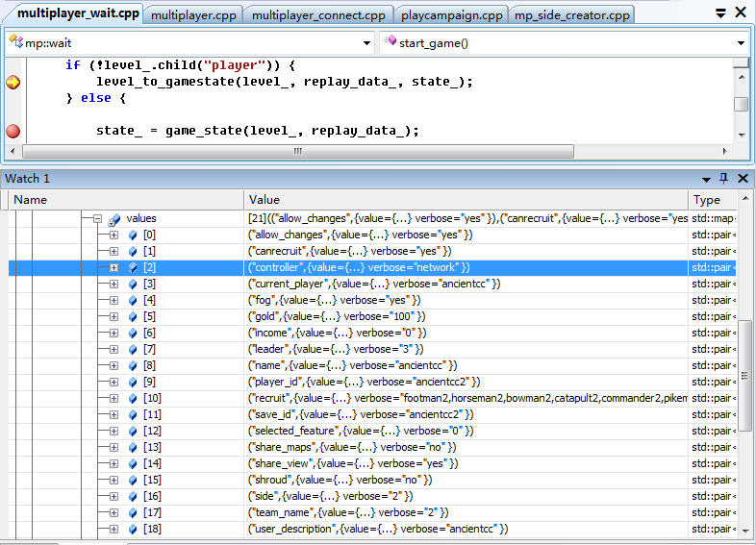Image resolution: width=756 pixels, height=545 pixels.
Task: Click editor vertical scrollbar up arrow
Action: pos(742,77)
